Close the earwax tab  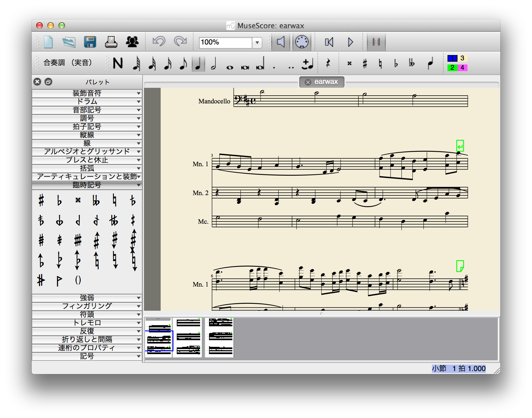(x=308, y=82)
